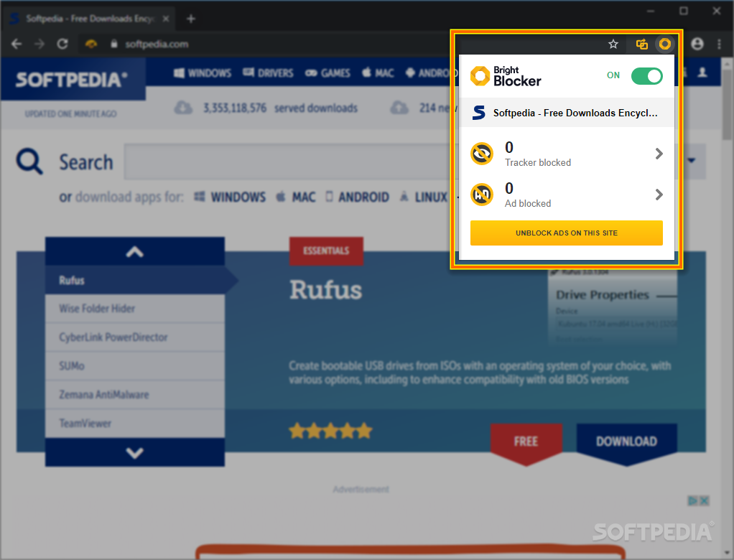The width and height of the screenshot is (734, 560).
Task: Click LINUX in download apps row
Action: click(x=424, y=197)
